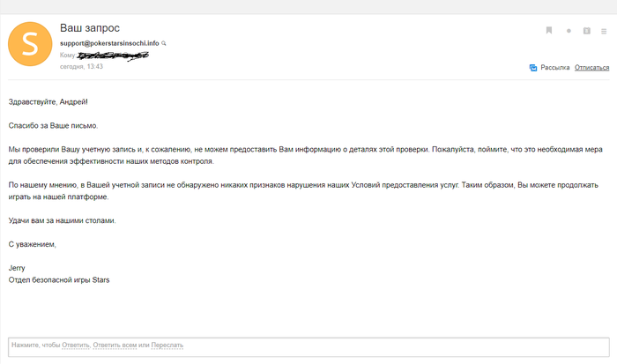The image size is (617, 364).
Task: Click the Jerry signature line
Action: pyautogui.click(x=17, y=268)
